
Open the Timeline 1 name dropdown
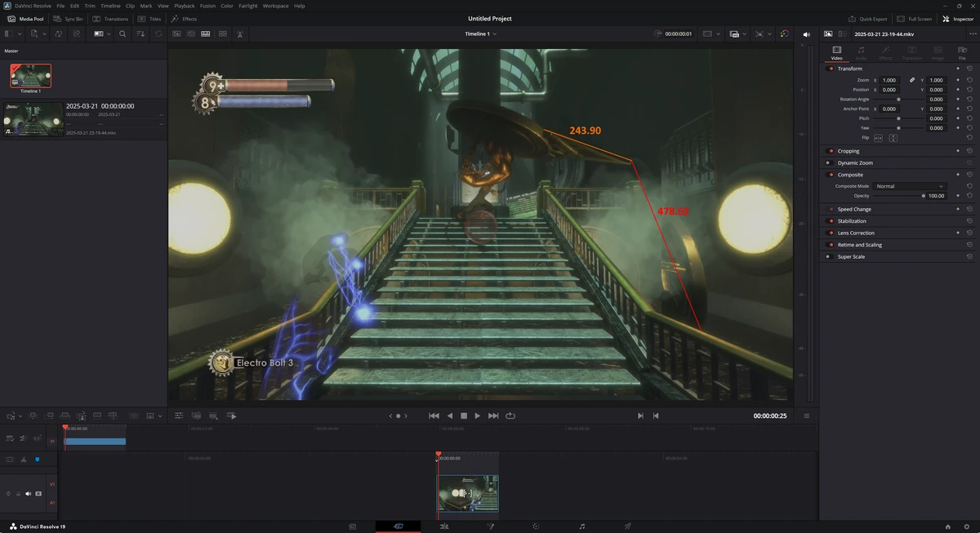click(481, 34)
